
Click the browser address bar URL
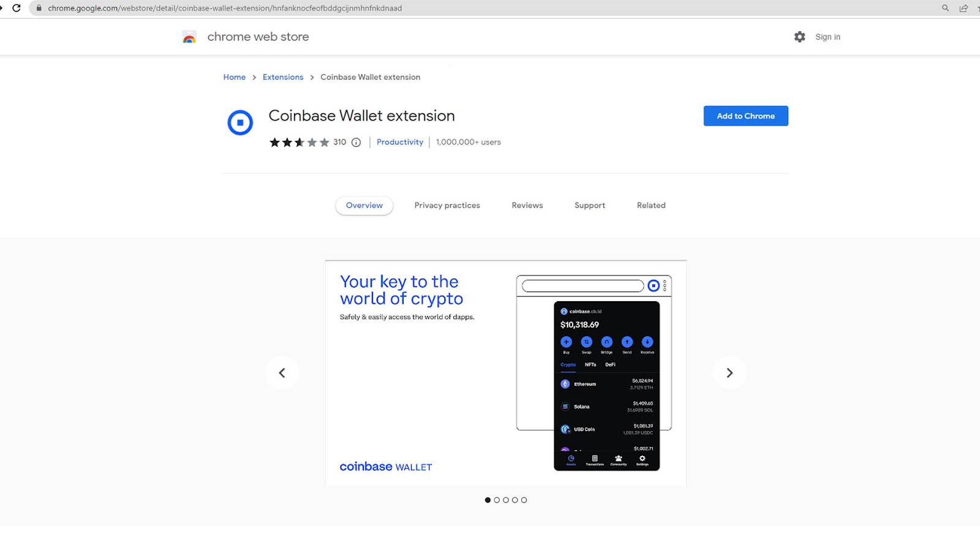click(x=225, y=8)
